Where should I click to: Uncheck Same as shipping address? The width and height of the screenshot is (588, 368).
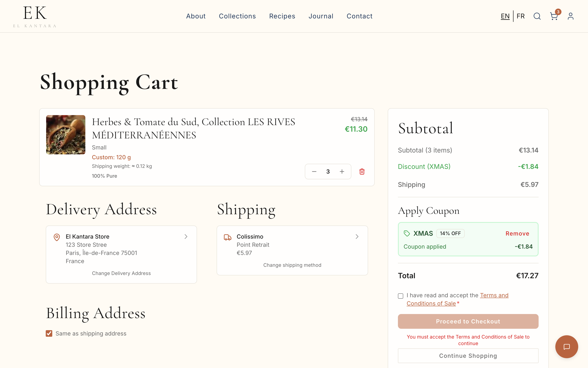point(49,333)
